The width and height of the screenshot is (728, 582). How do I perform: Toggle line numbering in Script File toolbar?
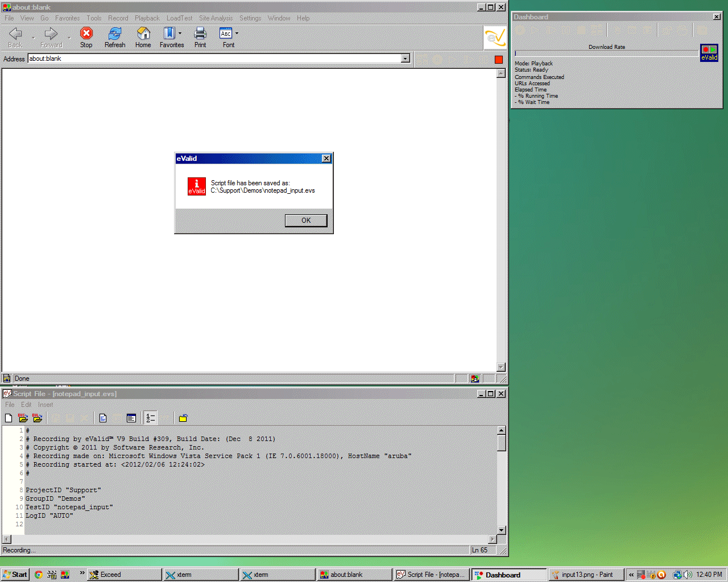150,418
